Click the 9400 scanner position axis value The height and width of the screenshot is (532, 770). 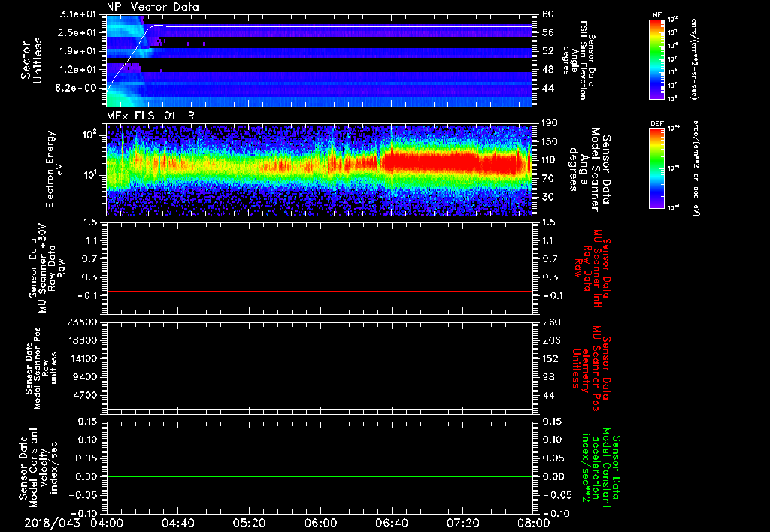click(85, 377)
